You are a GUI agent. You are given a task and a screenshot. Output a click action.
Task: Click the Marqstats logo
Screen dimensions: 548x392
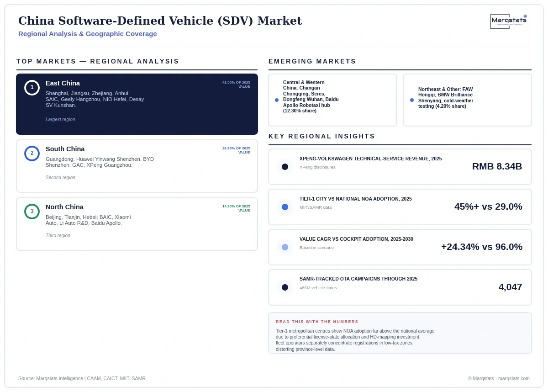click(x=509, y=21)
